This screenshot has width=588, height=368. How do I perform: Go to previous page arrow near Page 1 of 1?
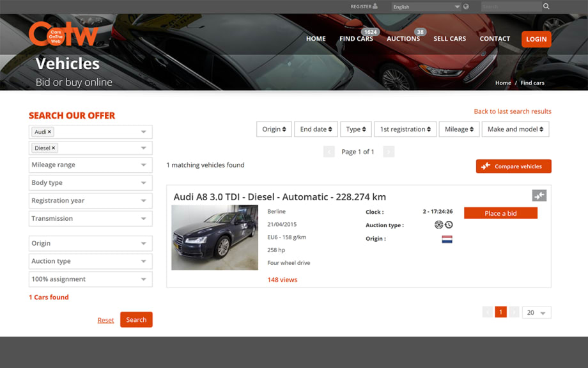click(329, 152)
